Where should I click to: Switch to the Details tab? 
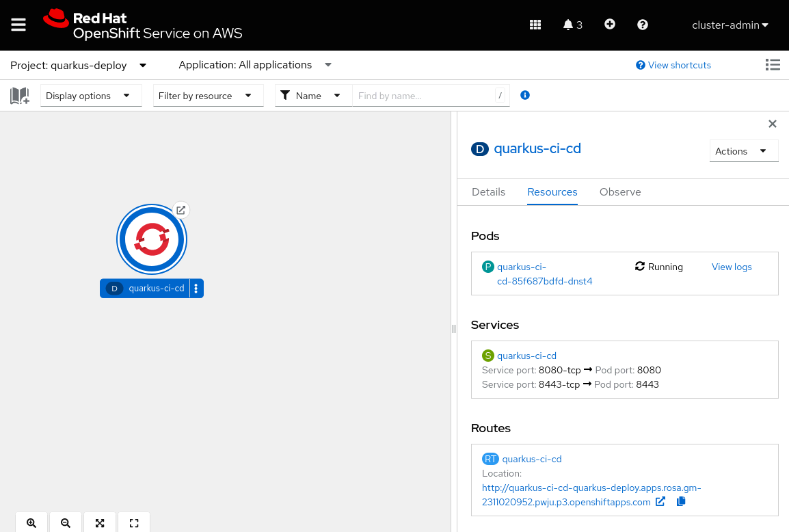[488, 192]
